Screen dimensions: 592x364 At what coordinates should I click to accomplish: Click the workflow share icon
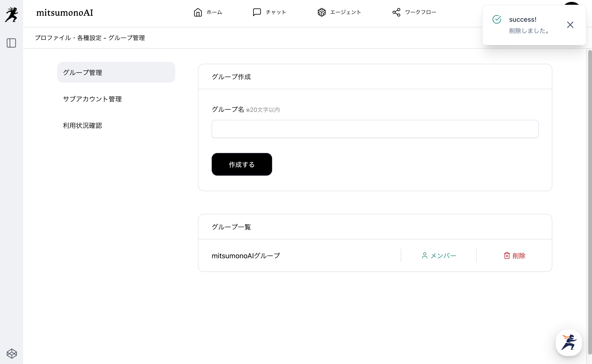396,12
